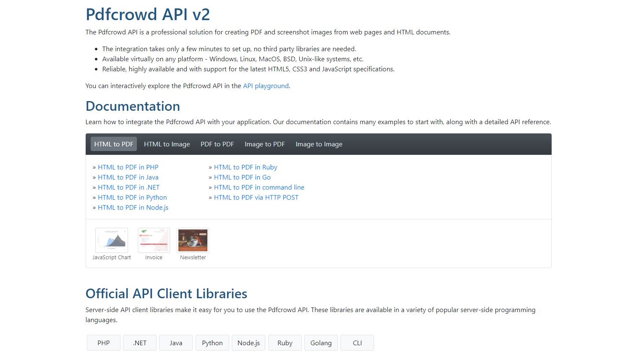
Task: Open HTML to PDF via HTTP POST link
Action: [256, 197]
